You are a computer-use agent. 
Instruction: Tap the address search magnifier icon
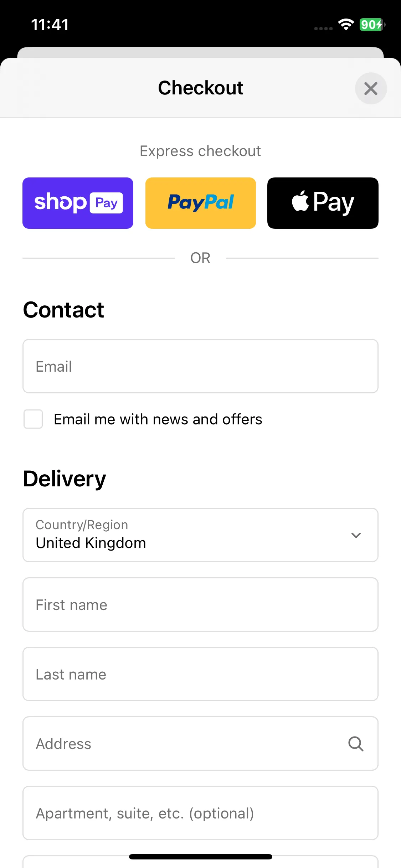click(x=356, y=744)
